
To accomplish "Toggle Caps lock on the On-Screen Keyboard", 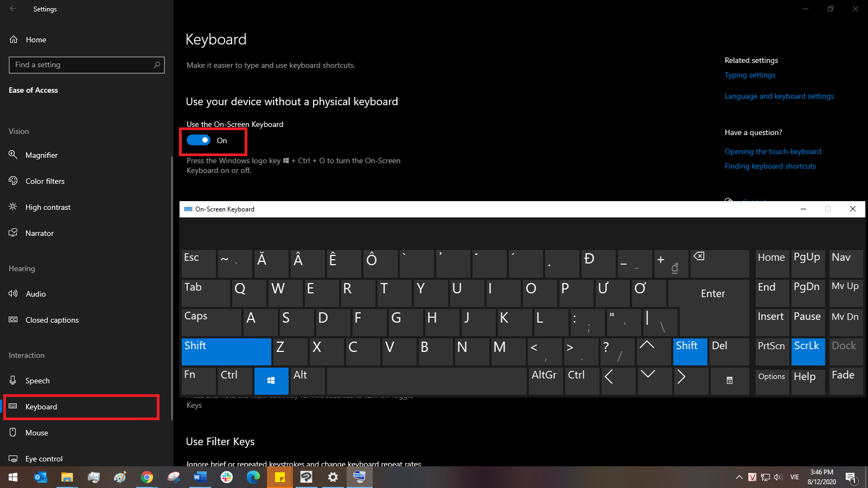I will 212,323.
